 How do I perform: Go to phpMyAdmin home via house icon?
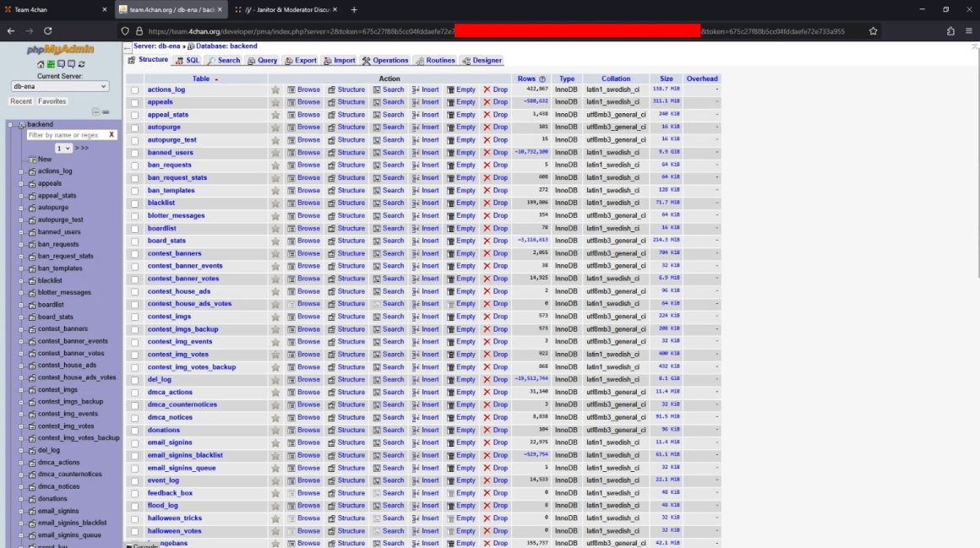(41, 64)
